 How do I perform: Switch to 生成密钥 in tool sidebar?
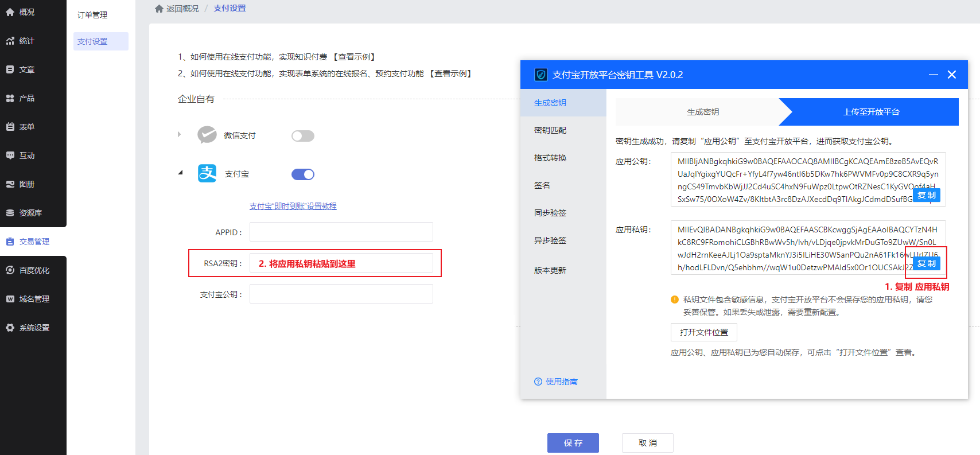pos(563,103)
